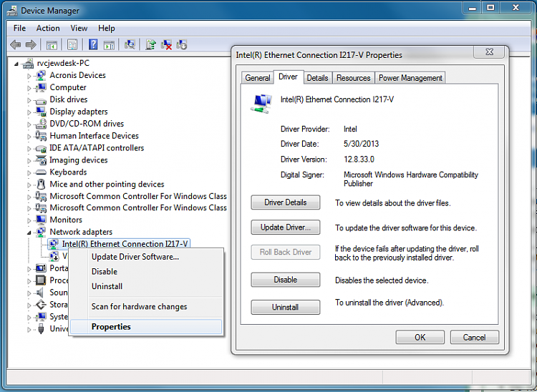Close the I217-V Properties dialog
Screen dimensions: 537x392
coord(490,52)
